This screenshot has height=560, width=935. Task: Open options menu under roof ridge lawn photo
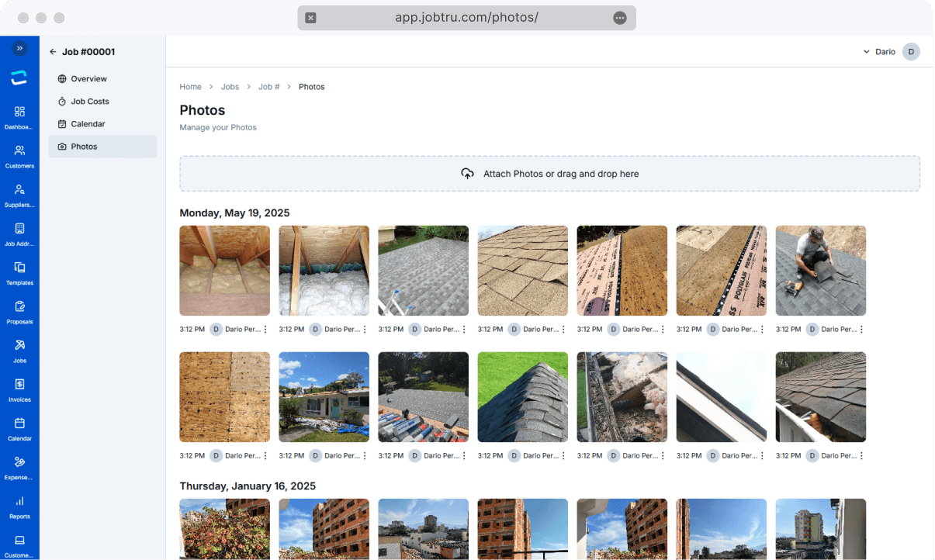click(x=563, y=456)
